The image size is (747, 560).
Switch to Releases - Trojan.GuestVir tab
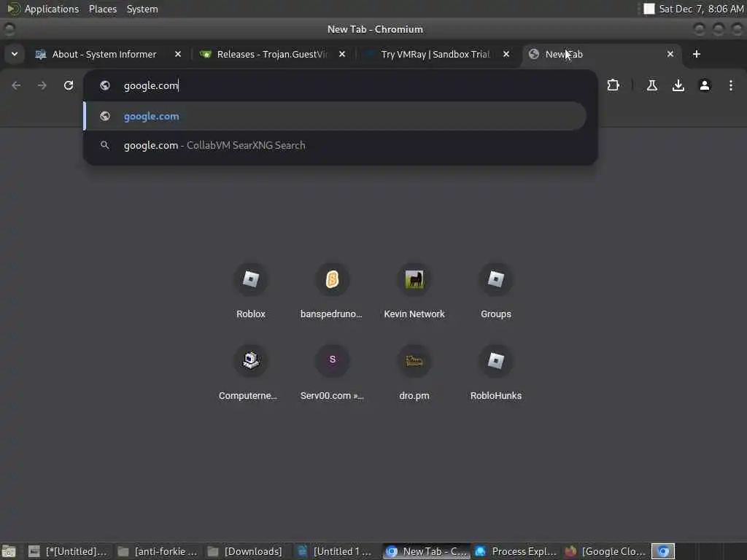pyautogui.click(x=271, y=54)
